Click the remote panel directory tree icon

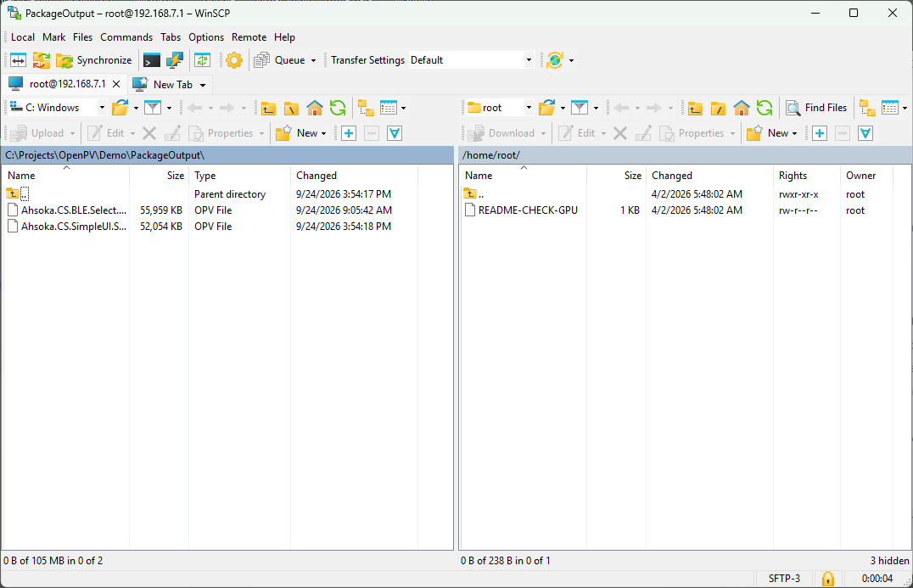pos(867,108)
